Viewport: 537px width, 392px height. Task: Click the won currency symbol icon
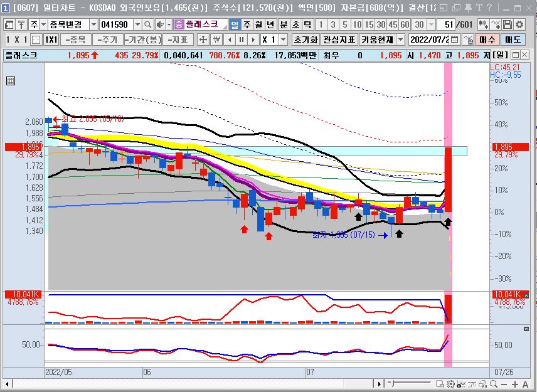point(216,40)
